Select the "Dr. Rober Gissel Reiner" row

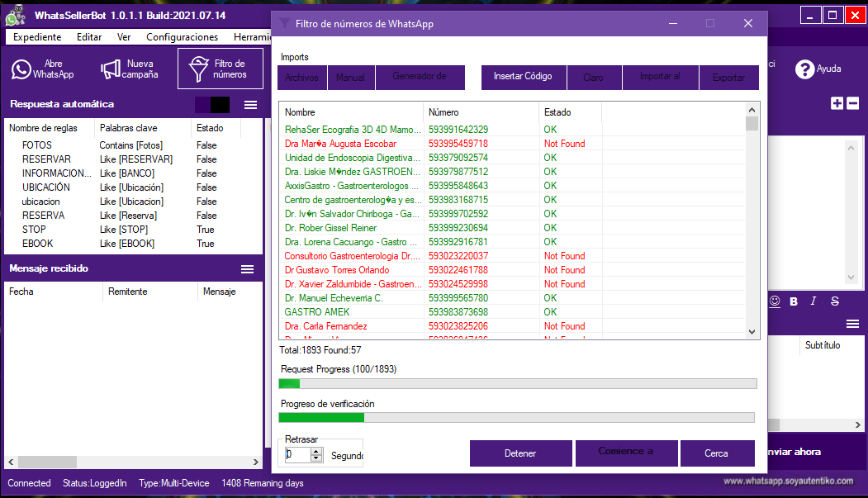(x=513, y=228)
